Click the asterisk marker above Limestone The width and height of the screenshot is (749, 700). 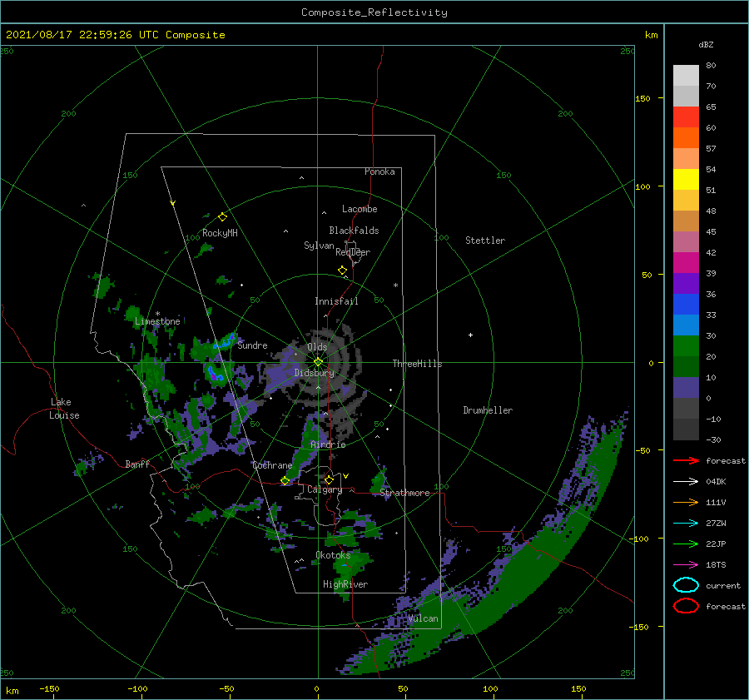pyautogui.click(x=157, y=314)
